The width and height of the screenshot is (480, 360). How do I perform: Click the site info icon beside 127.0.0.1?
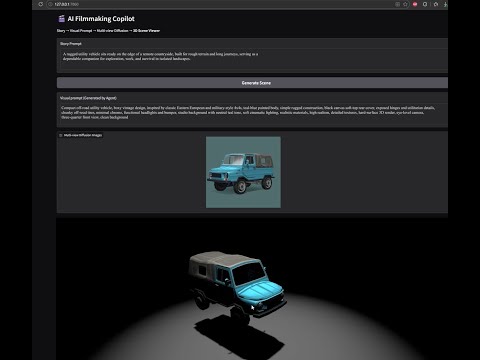pos(50,4)
